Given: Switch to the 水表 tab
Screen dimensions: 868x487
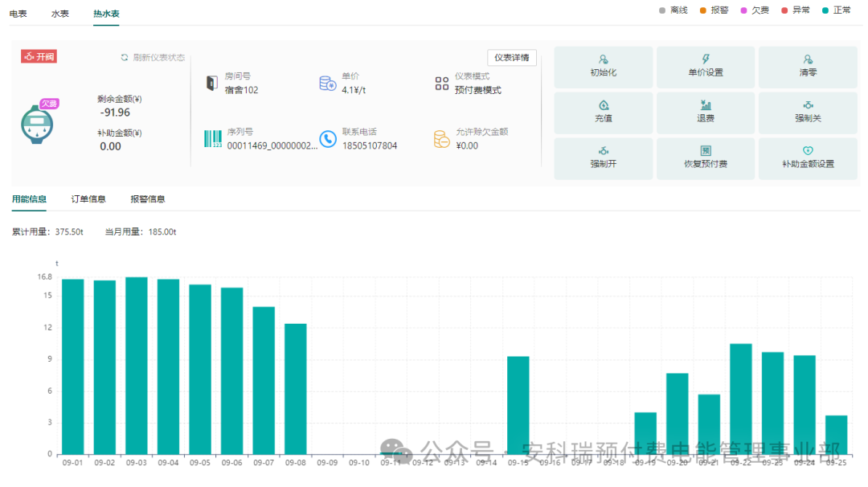Looking at the screenshot, I should pos(59,14).
